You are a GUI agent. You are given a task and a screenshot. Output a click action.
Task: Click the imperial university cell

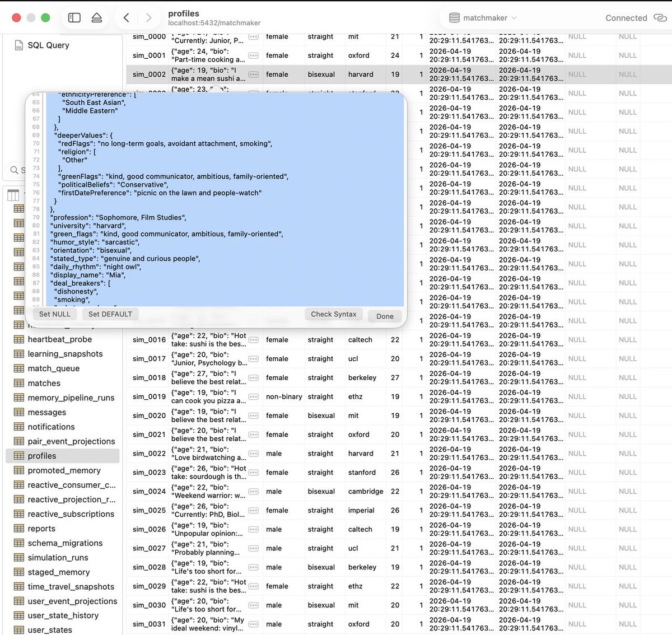tap(361, 511)
